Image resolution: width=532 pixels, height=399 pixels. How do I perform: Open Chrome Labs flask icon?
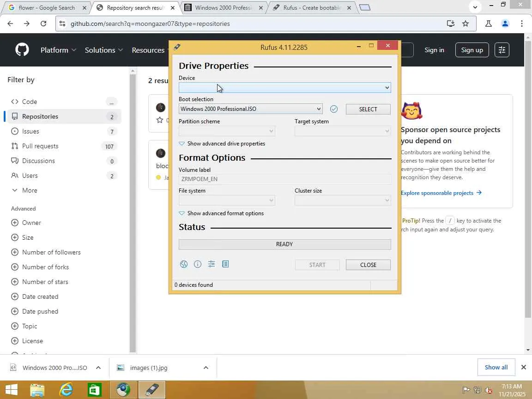[489, 24]
